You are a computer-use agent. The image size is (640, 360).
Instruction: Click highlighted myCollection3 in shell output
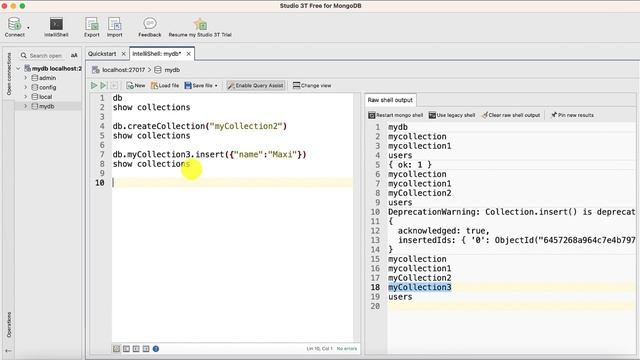420,287
